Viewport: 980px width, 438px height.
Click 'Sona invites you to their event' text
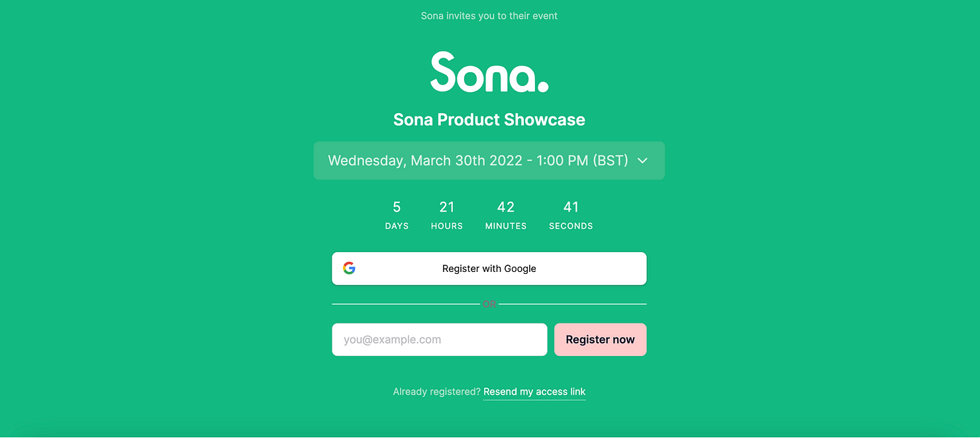(x=489, y=16)
